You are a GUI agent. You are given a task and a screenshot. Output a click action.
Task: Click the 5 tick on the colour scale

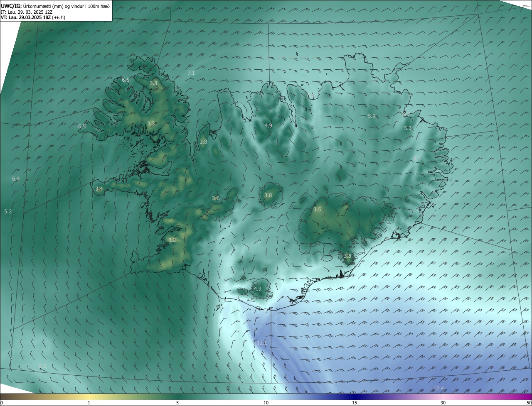point(177,403)
